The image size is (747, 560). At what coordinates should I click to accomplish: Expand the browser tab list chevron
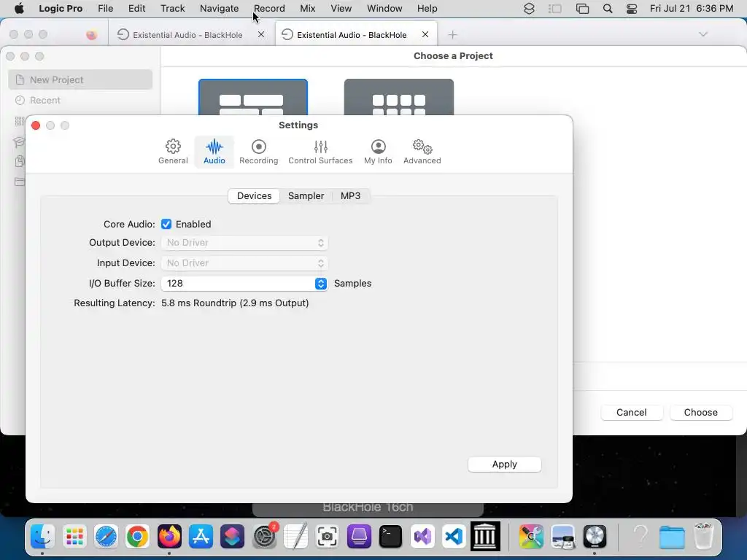click(703, 34)
